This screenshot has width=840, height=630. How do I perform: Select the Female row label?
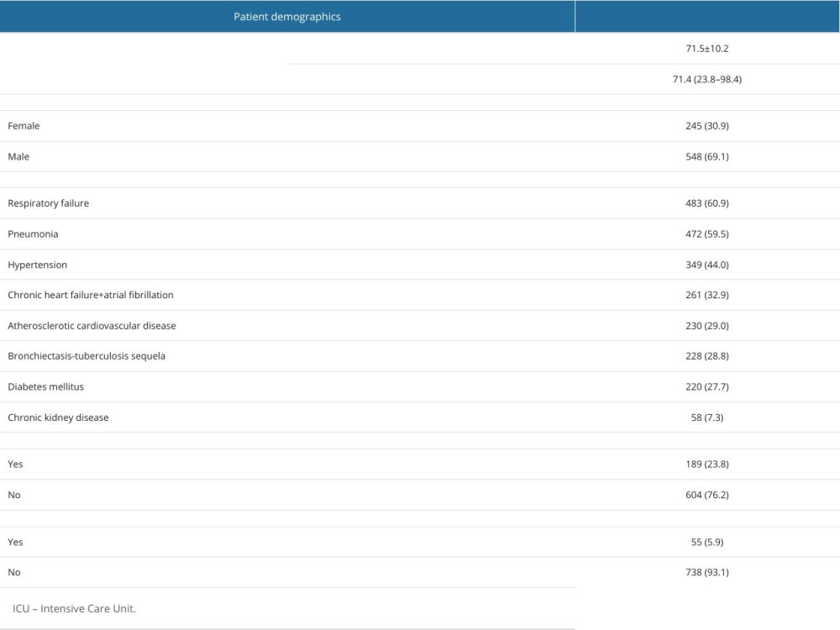(24, 126)
